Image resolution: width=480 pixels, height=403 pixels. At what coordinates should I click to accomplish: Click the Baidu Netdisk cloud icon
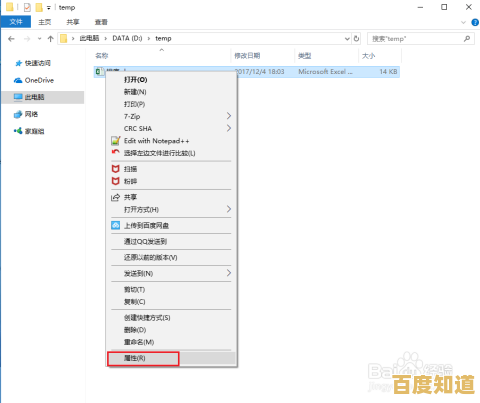(115, 226)
